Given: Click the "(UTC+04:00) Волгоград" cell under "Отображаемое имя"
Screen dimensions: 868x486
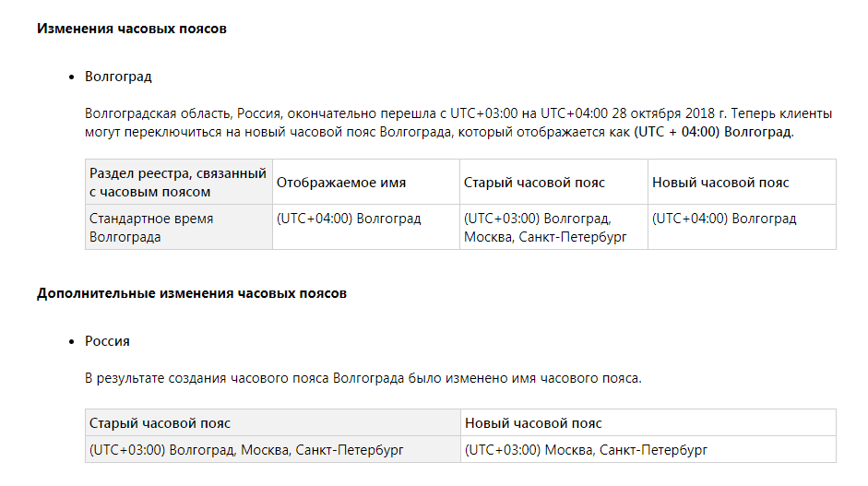Looking at the screenshot, I should 349,219.
